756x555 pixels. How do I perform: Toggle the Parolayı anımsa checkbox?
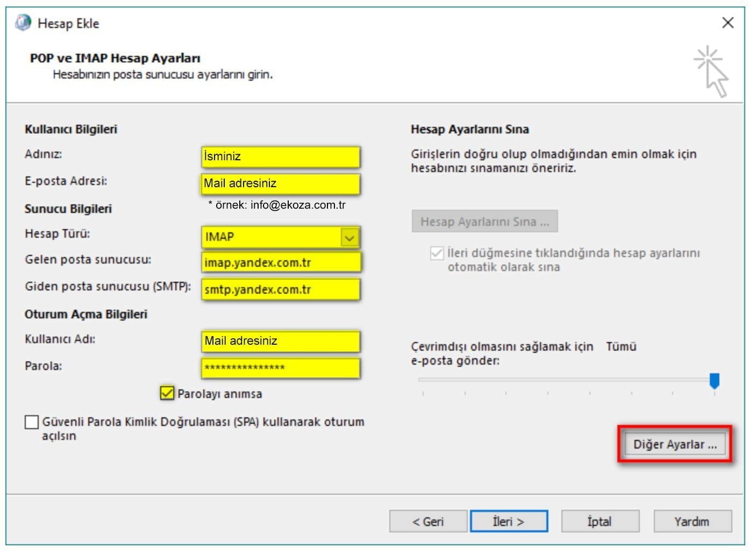click(x=167, y=393)
